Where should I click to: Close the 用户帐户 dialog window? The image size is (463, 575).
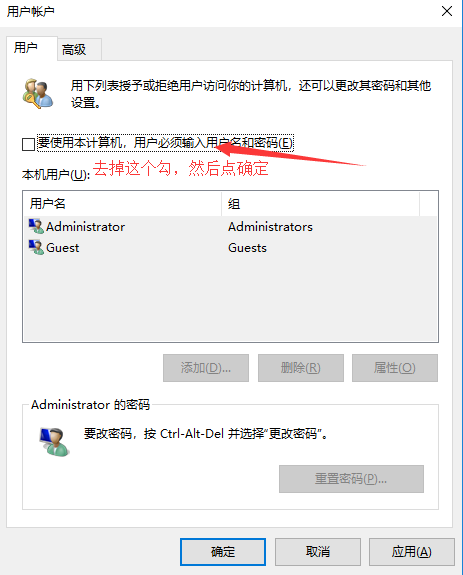447,11
